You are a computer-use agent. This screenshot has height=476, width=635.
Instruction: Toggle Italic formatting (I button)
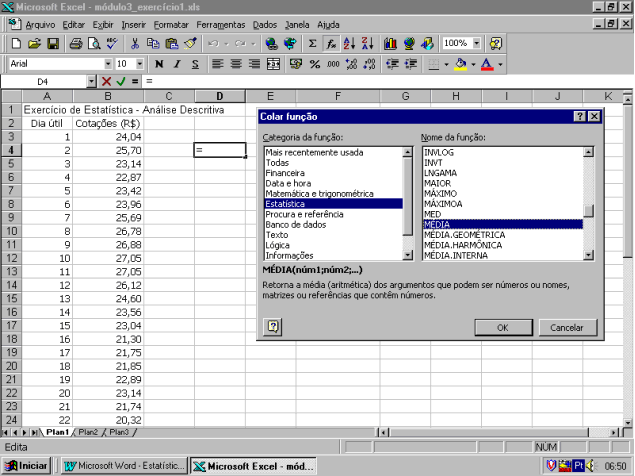coord(175,64)
